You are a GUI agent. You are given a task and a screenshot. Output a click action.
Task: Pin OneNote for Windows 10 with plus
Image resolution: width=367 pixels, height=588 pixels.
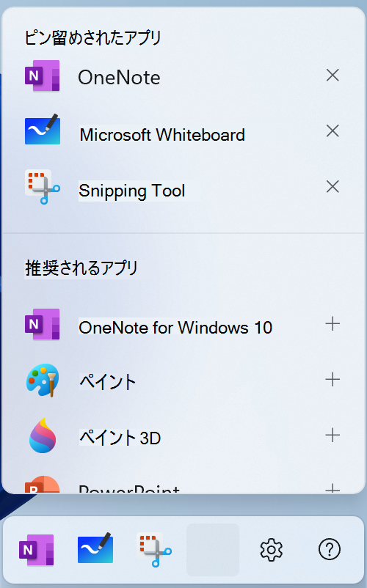(333, 323)
